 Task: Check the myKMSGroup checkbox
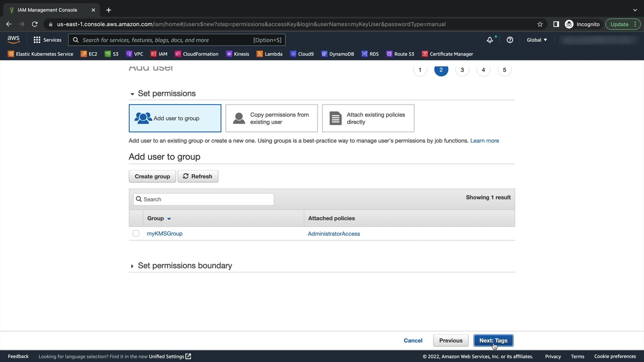click(x=136, y=233)
